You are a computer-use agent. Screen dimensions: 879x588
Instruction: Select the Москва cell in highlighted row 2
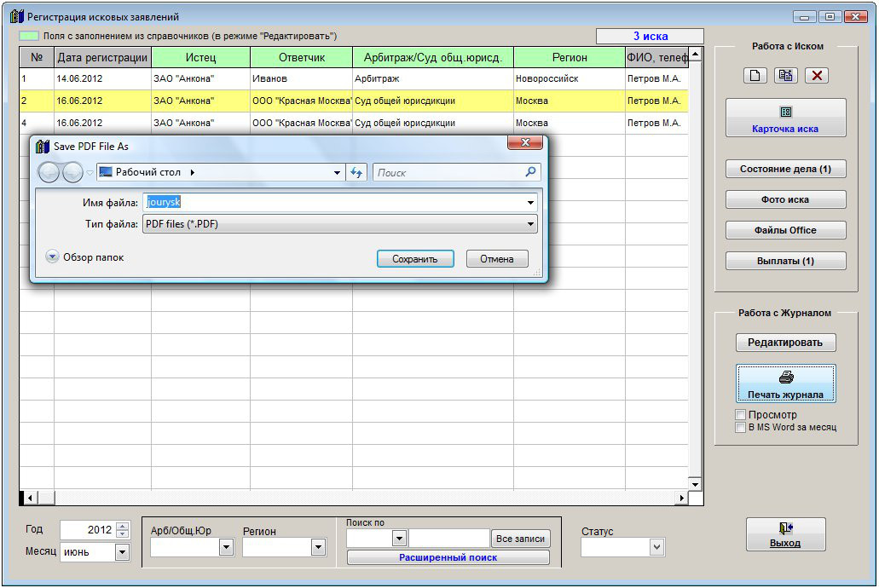coord(570,101)
